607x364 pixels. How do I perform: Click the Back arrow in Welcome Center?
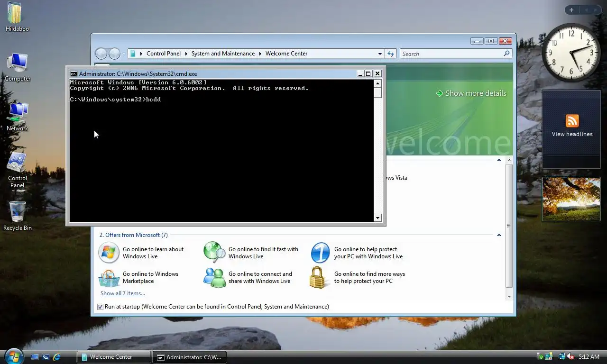pos(101,54)
